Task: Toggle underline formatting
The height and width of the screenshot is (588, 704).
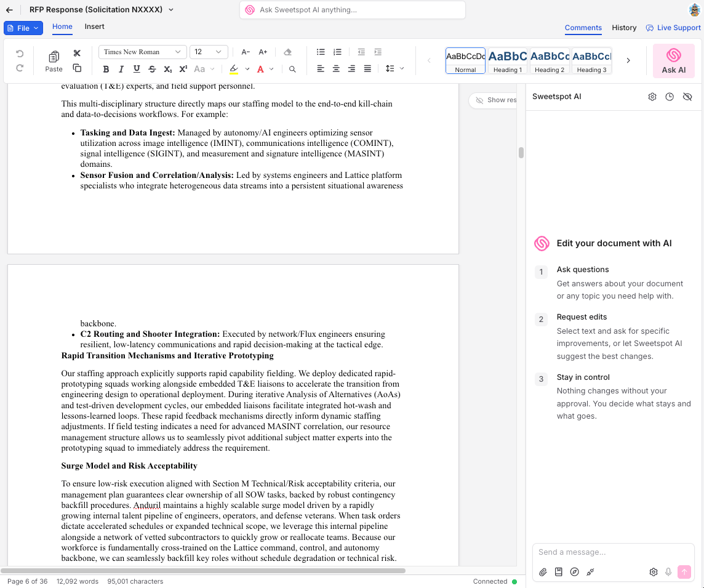Action: [x=137, y=69]
